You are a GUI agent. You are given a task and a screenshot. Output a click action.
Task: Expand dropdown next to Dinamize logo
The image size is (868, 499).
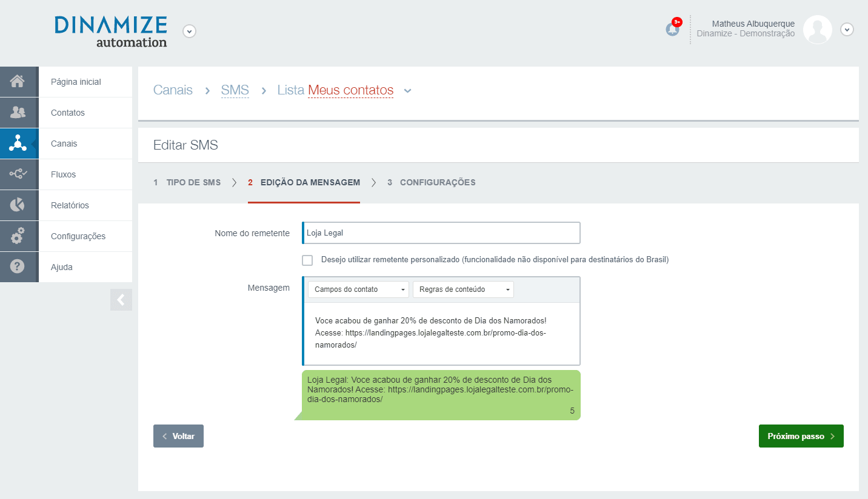190,31
